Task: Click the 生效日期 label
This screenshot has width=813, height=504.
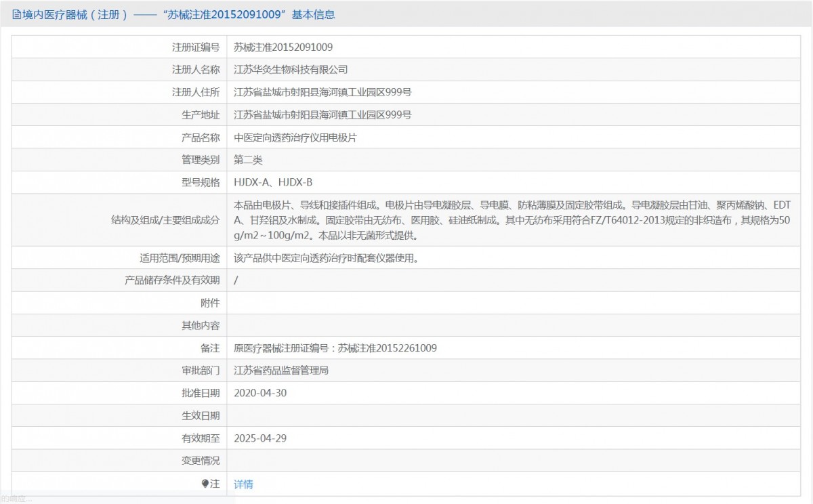Action: pyautogui.click(x=201, y=415)
